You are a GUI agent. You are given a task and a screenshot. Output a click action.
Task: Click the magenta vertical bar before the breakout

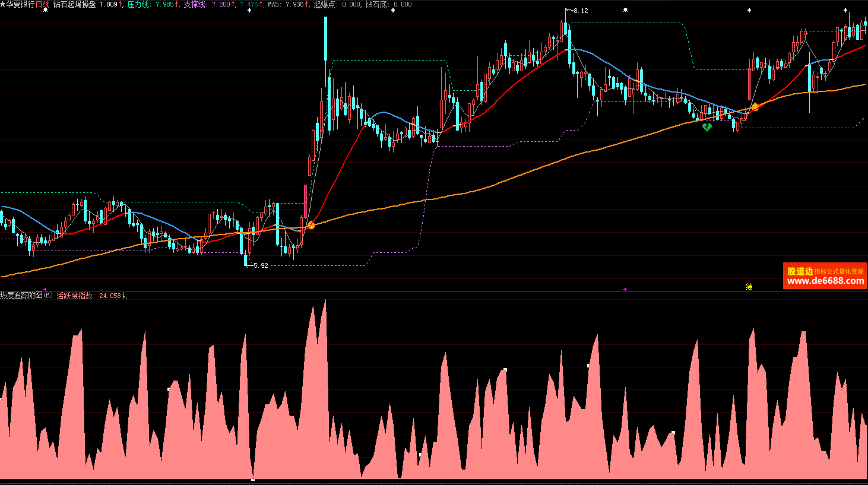pyautogui.click(x=305, y=202)
